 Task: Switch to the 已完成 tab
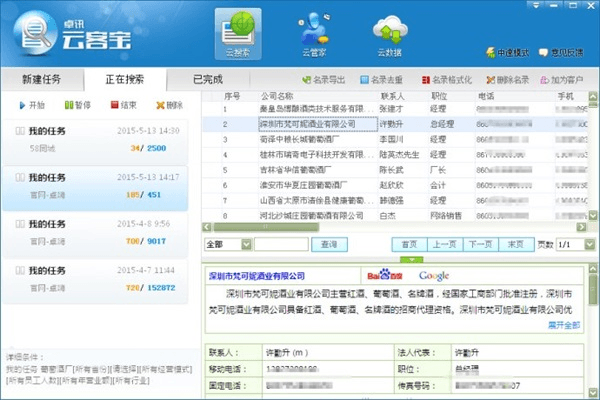(x=207, y=79)
